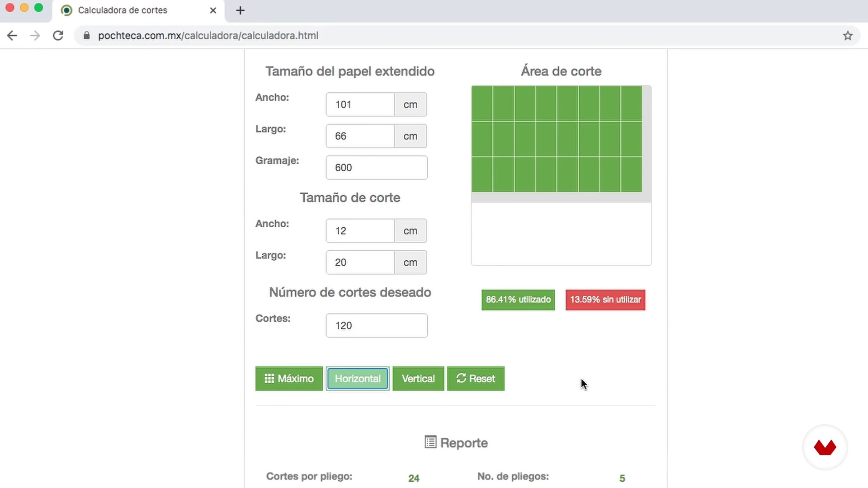
Task: Click the Cortes label
Action: tap(273, 319)
